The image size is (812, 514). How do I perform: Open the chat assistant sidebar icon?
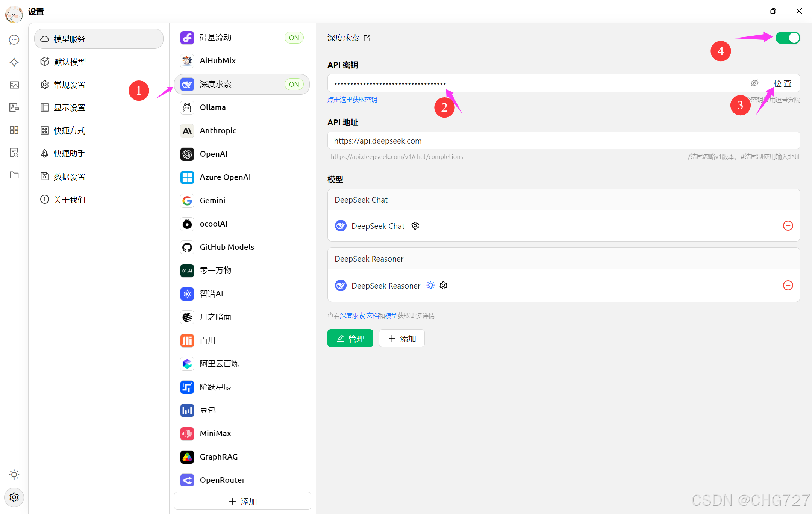(x=14, y=40)
